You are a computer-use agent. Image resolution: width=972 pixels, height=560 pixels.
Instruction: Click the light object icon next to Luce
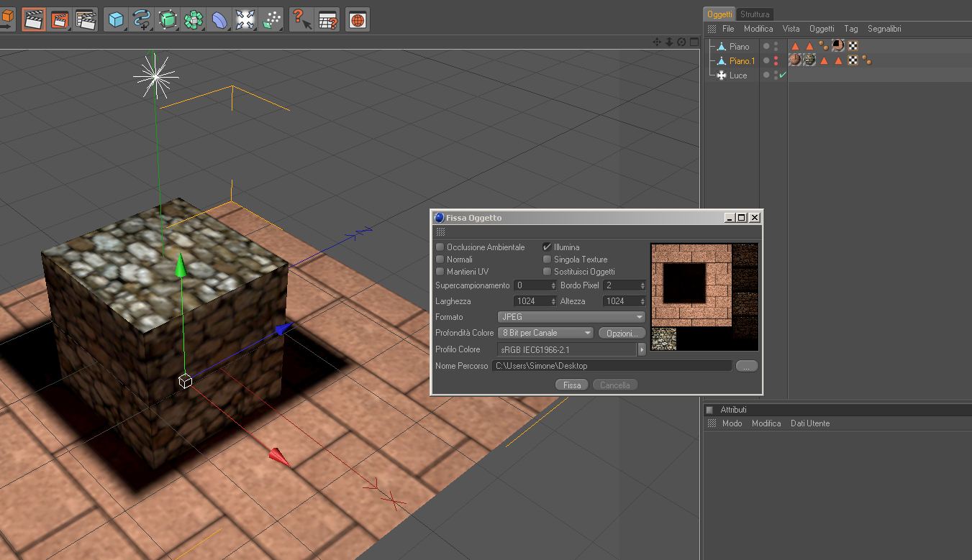pyautogui.click(x=722, y=75)
